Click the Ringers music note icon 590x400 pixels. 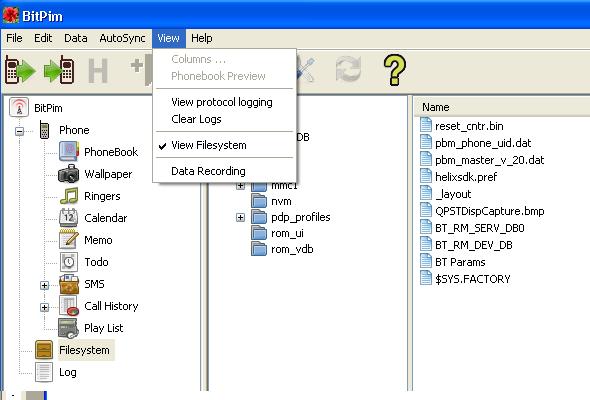(x=69, y=196)
